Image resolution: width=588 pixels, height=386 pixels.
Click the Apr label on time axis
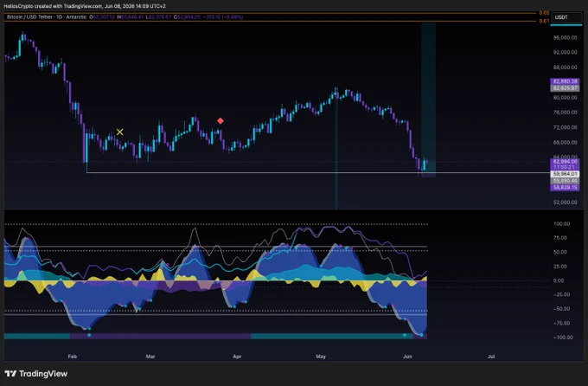(237, 357)
